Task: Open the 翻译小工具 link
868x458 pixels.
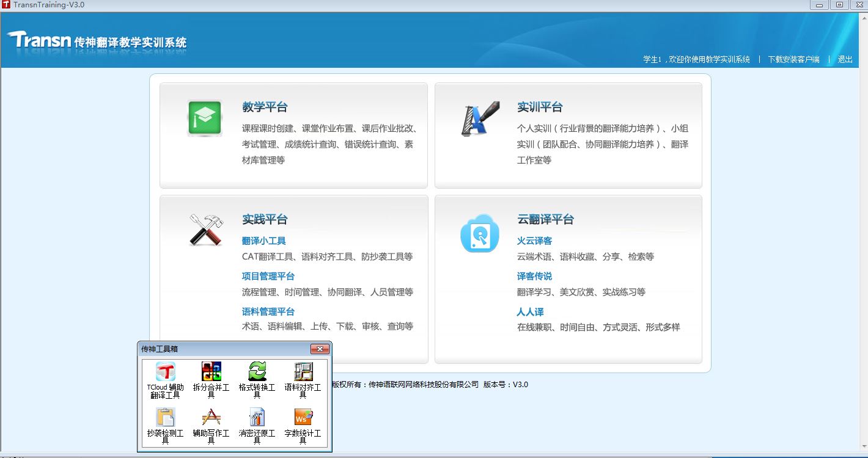Action: click(x=263, y=241)
